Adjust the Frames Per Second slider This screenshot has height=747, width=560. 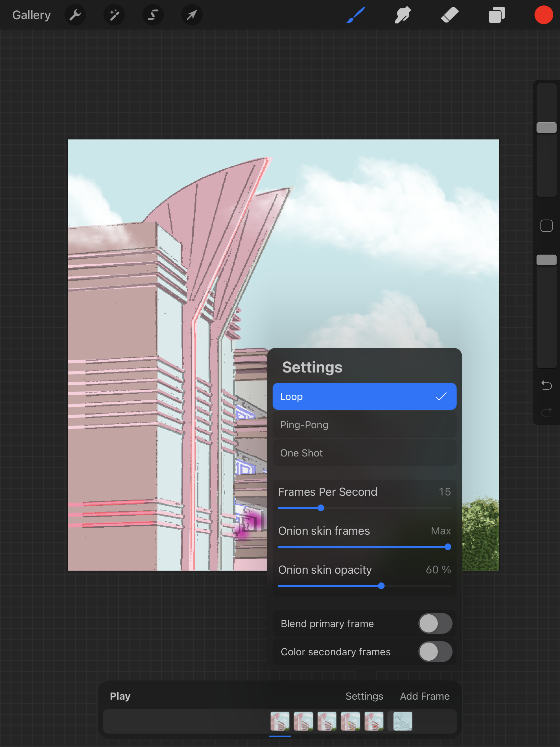tap(321, 508)
